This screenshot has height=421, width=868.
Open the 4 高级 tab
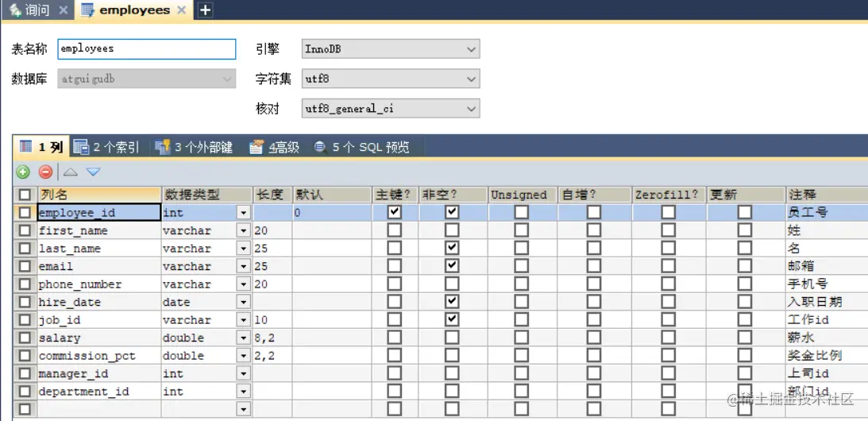click(x=275, y=147)
